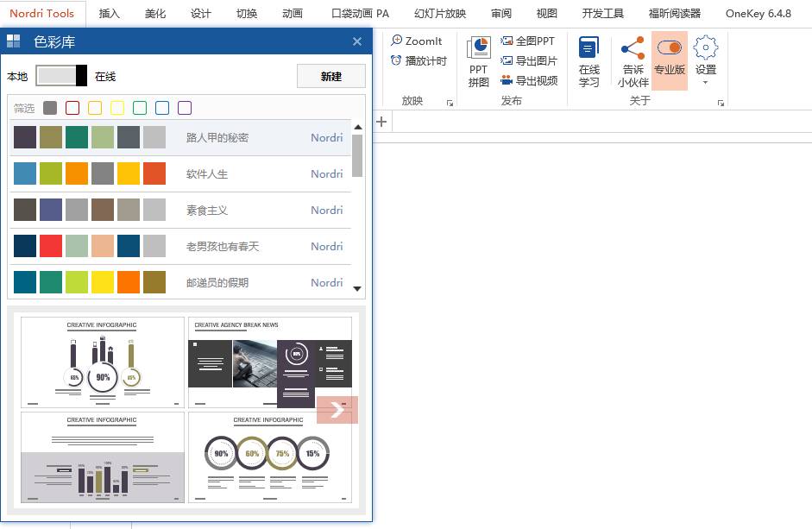The width and height of the screenshot is (812, 529).
Task: Start the 播放计时 playback timer
Action: [x=419, y=60]
